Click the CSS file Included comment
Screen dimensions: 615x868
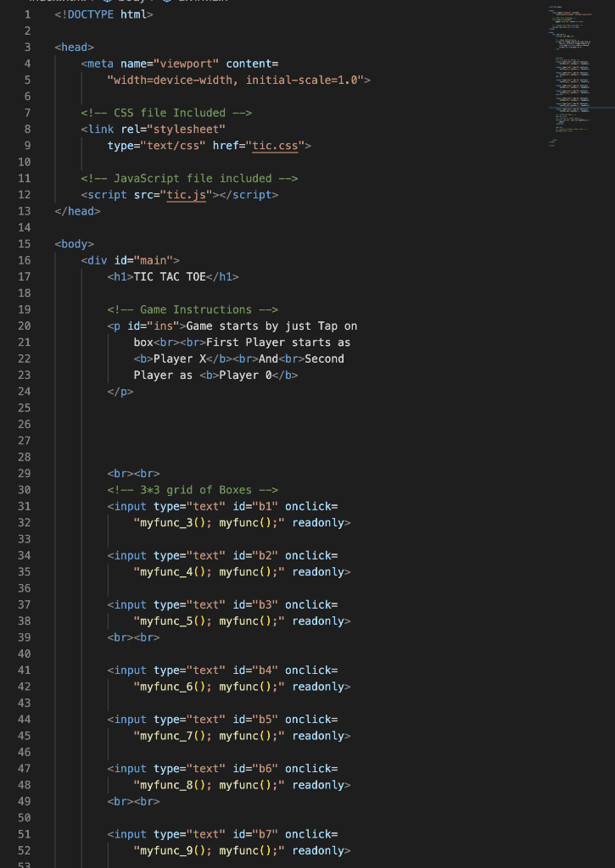[166, 113]
